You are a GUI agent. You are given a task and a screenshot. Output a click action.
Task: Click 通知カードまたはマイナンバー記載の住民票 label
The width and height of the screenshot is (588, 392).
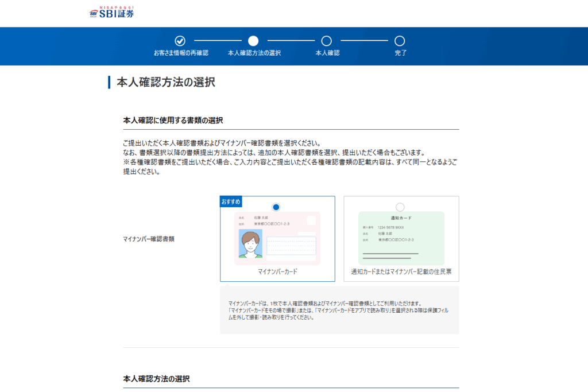pyautogui.click(x=401, y=271)
